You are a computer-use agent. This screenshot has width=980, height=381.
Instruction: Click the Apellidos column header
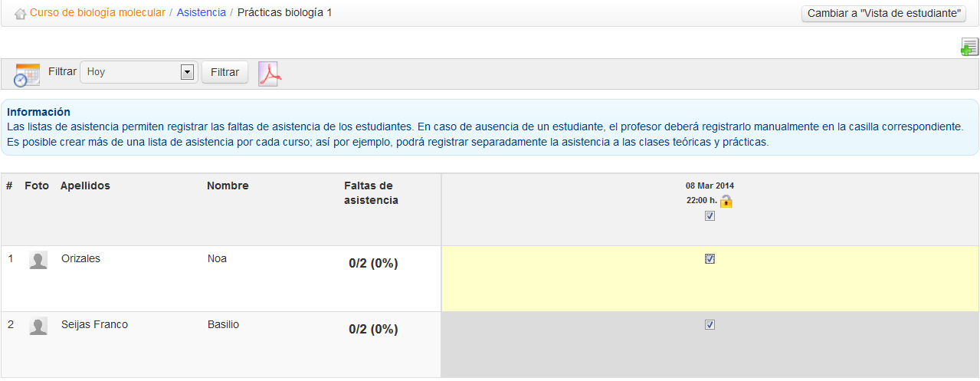[85, 186]
